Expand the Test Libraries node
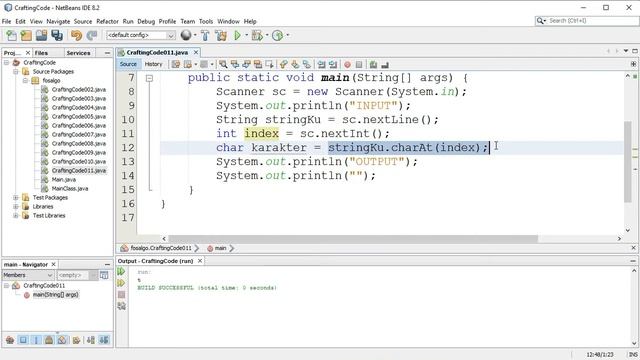640x360 pixels. (x=16, y=216)
